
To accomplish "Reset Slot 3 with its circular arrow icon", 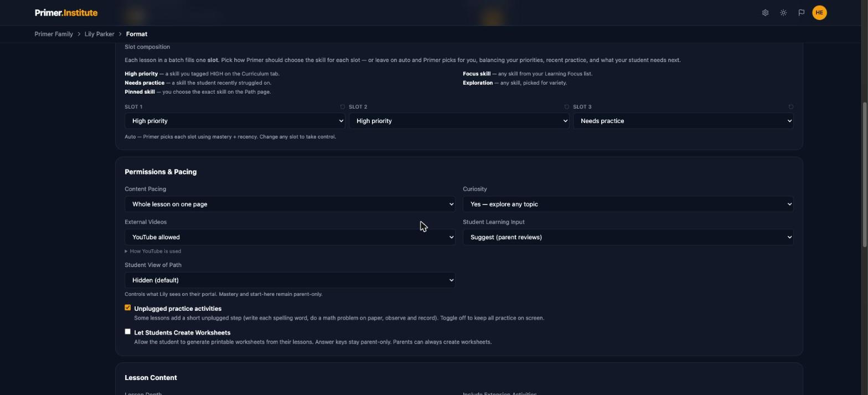I will click(790, 107).
